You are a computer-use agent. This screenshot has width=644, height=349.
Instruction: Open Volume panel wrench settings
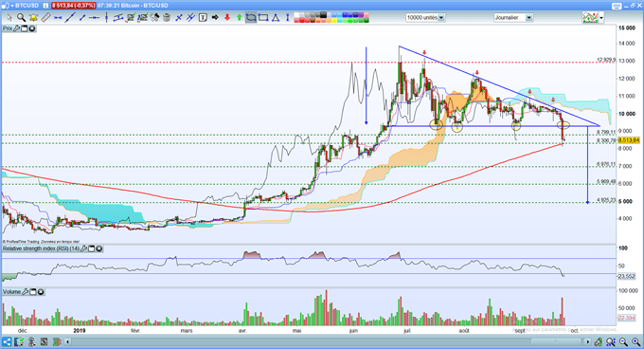pyautogui.click(x=26, y=292)
